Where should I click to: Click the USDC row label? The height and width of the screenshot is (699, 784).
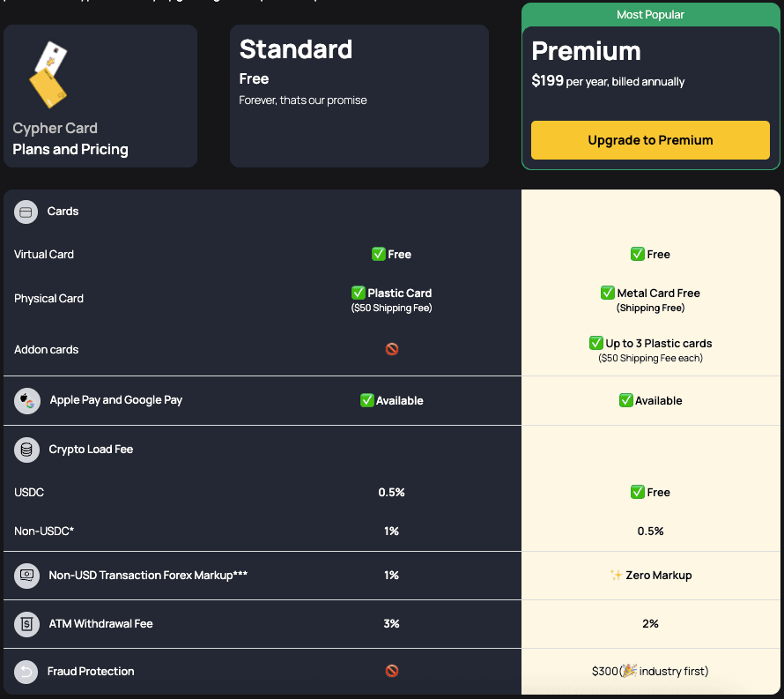click(29, 493)
